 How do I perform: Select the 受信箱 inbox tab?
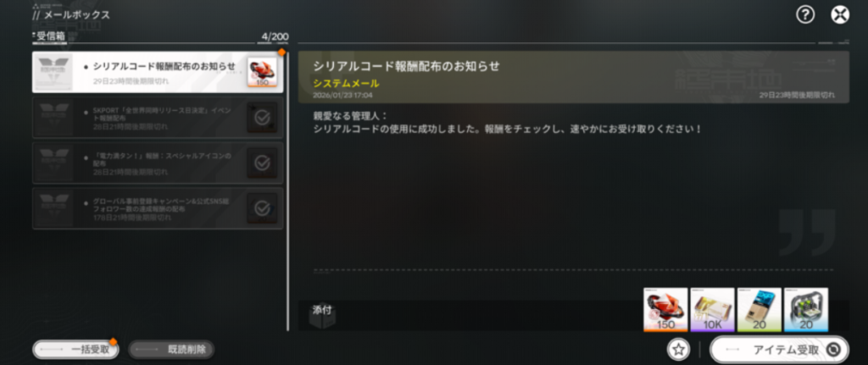point(50,36)
